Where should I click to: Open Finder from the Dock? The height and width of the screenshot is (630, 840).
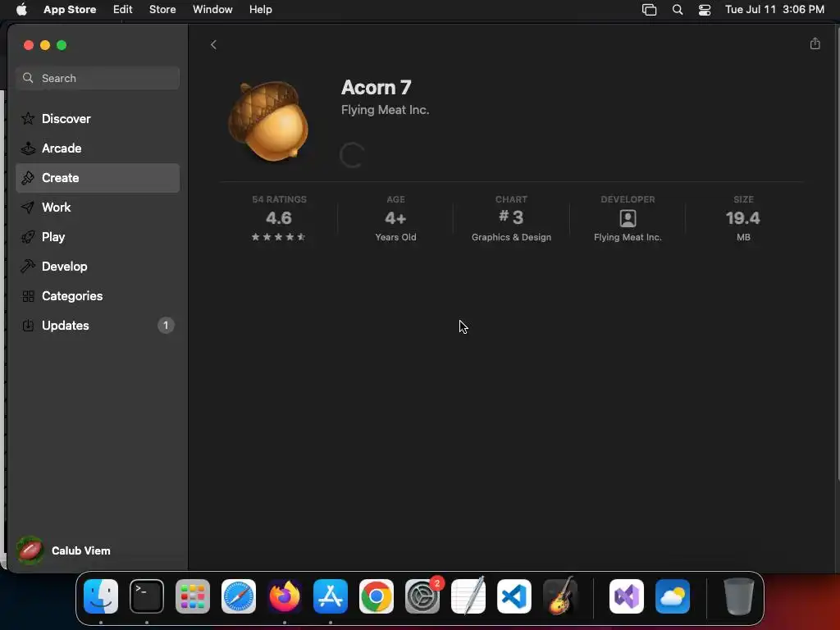coord(101,596)
